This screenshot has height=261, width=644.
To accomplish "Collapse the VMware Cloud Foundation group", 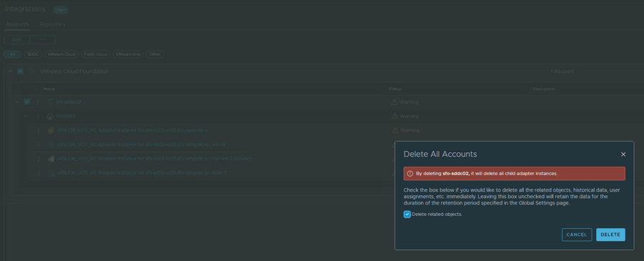I will 10,71.
